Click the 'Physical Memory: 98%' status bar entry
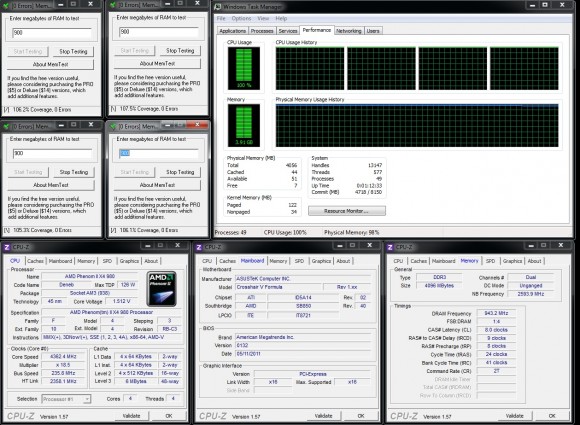 click(351, 233)
